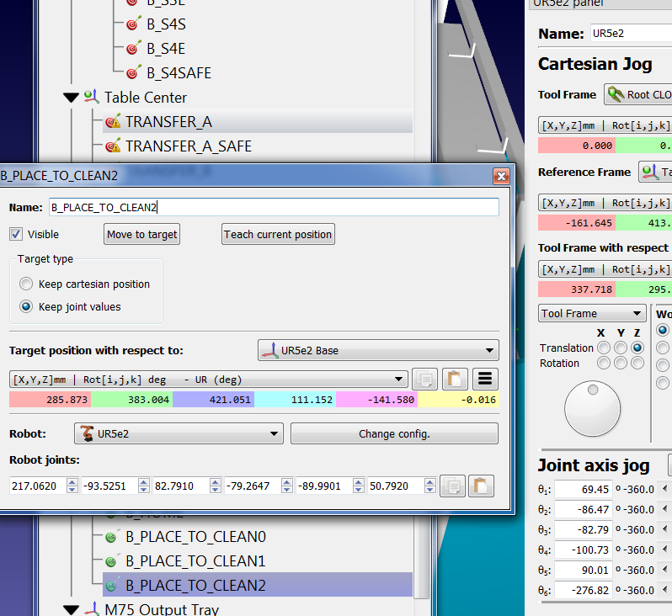
Task: Select Keep cartesian position option
Action: (27, 284)
